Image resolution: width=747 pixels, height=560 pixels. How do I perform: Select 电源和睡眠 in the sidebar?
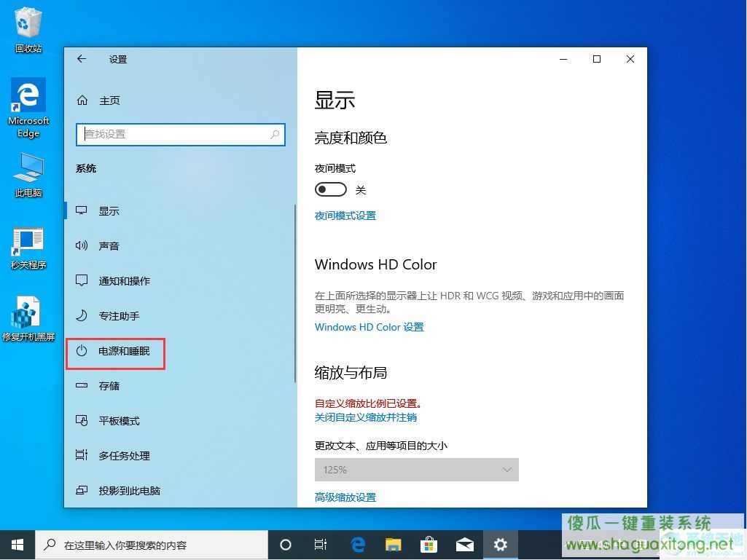point(124,351)
